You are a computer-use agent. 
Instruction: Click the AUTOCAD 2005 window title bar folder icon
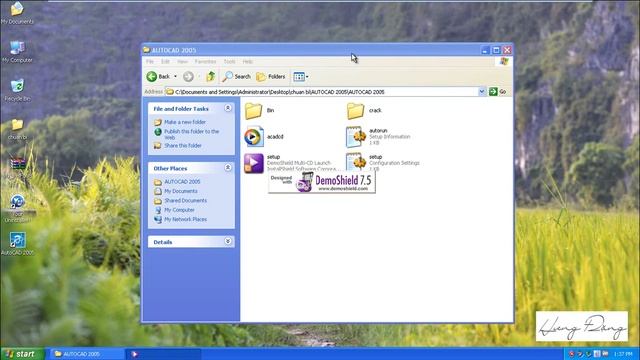pos(147,50)
